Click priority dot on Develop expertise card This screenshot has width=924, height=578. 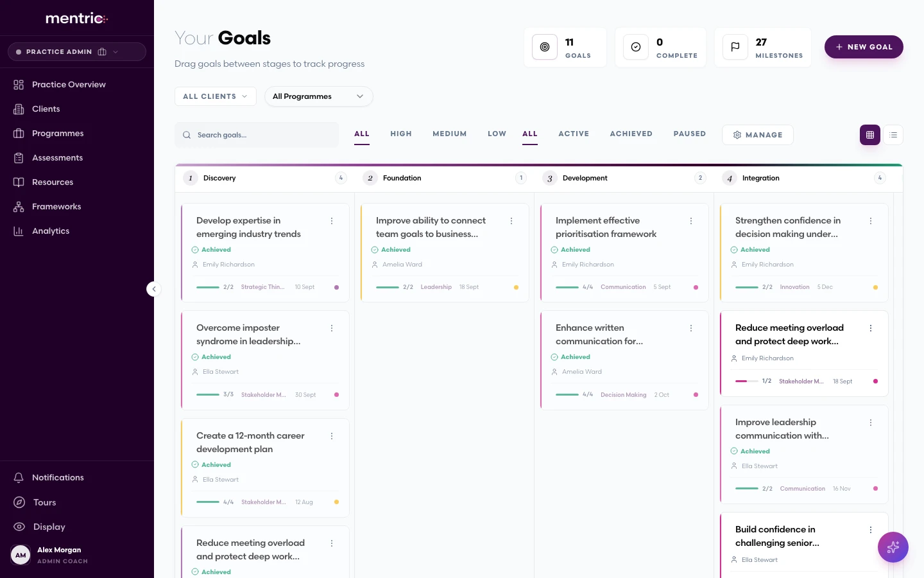pyautogui.click(x=336, y=287)
